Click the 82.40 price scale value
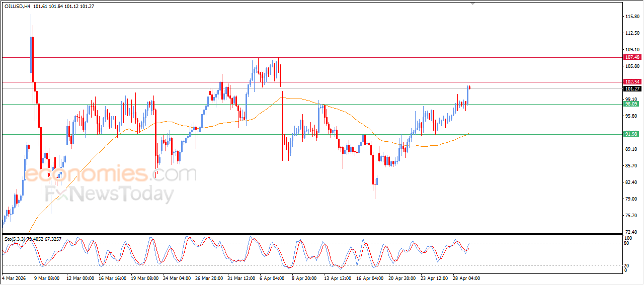The width and height of the screenshot is (644, 285). (x=631, y=182)
